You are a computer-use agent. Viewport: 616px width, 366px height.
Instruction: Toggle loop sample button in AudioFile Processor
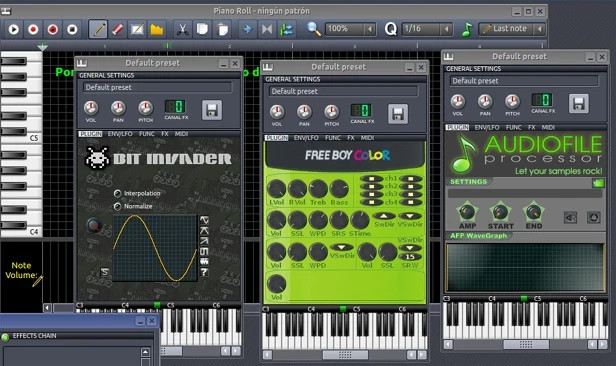tap(594, 217)
